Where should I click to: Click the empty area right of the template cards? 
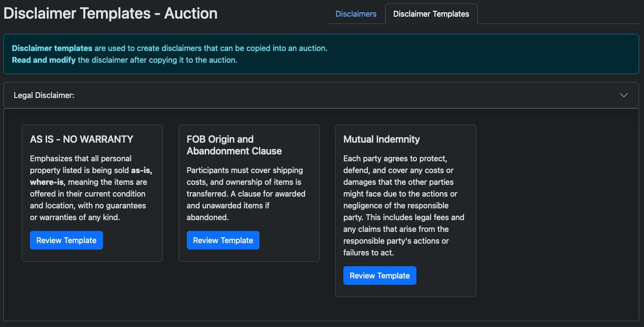pyautogui.click(x=554, y=211)
